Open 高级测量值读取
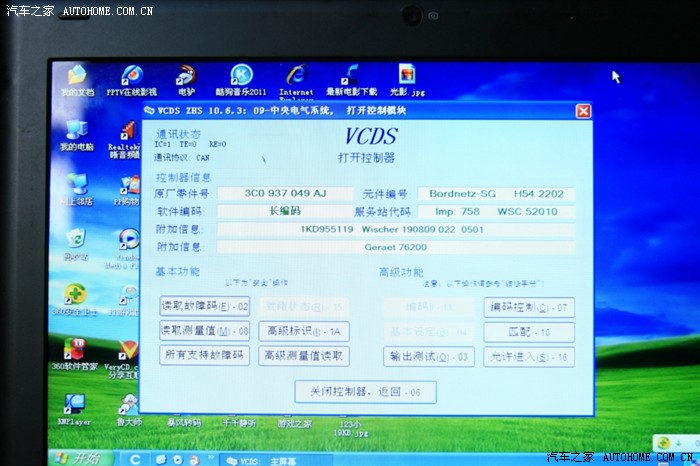The width and height of the screenshot is (700, 466). 304,356
